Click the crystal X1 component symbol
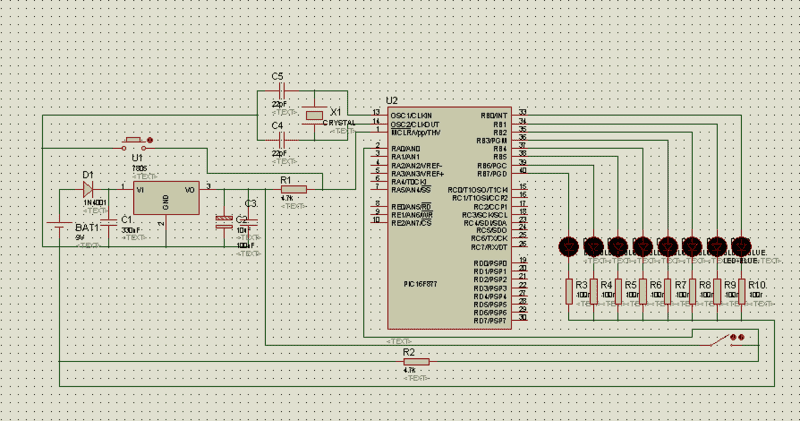The height and width of the screenshot is (421, 800). point(314,116)
